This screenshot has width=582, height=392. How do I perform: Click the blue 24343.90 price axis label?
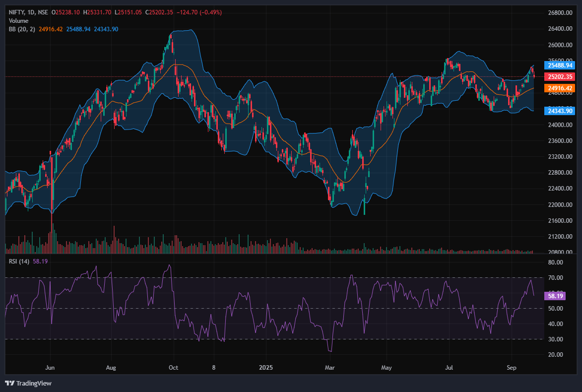coord(560,111)
